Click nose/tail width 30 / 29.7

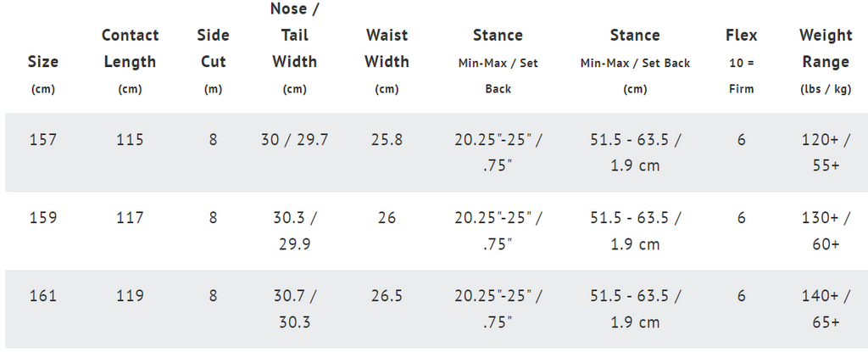pyautogui.click(x=294, y=140)
